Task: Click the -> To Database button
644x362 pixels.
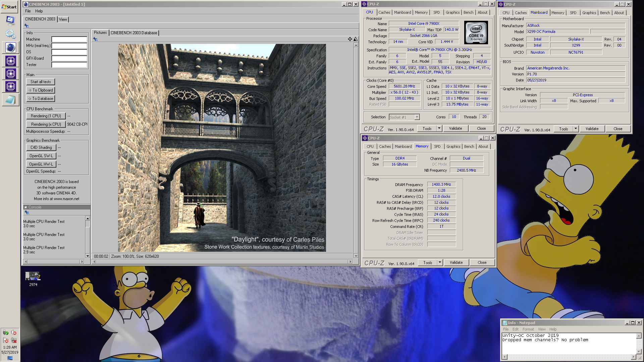Action: click(x=41, y=99)
